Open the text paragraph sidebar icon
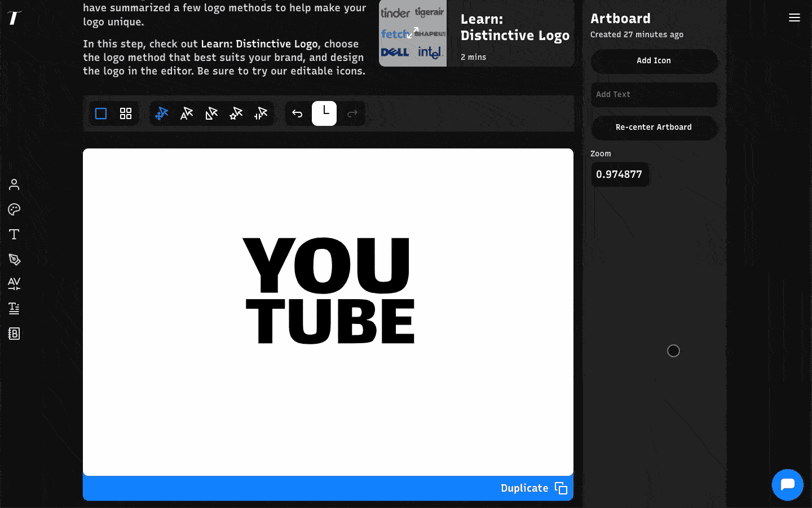This screenshot has height=508, width=812. [x=14, y=308]
